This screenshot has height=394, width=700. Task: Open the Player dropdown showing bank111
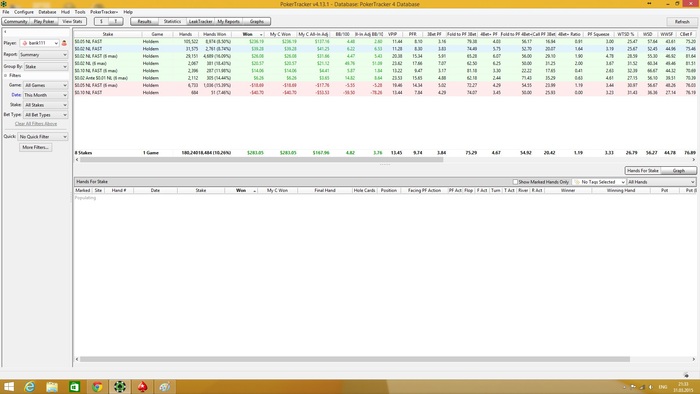click(39, 43)
